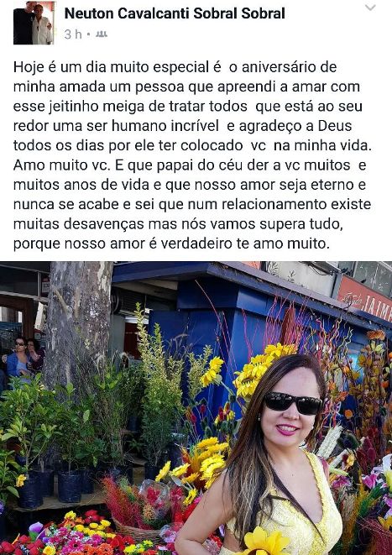Viewport: 392px width, 555px height.
Task: Click the text line 'minha amada um pessoa'
Action: (x=186, y=86)
